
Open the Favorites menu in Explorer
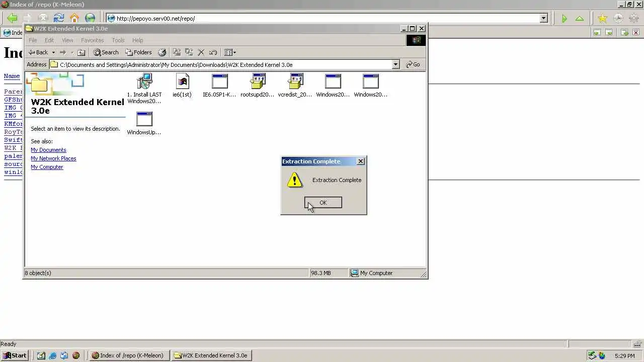[92, 40]
